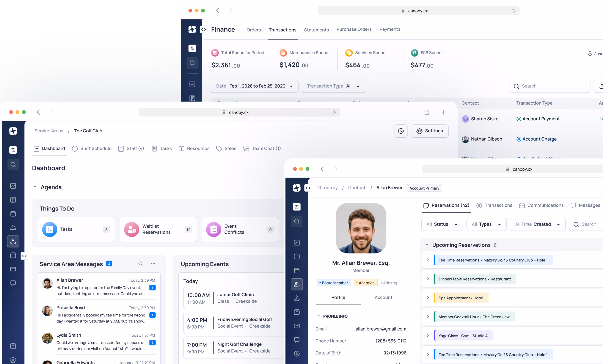The image size is (603, 364).
Task: Click Finance window search sidebar icon
Action: click(x=192, y=63)
